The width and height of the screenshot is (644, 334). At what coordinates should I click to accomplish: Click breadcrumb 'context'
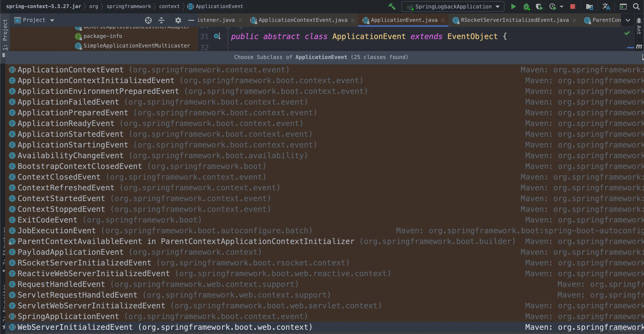tap(169, 6)
